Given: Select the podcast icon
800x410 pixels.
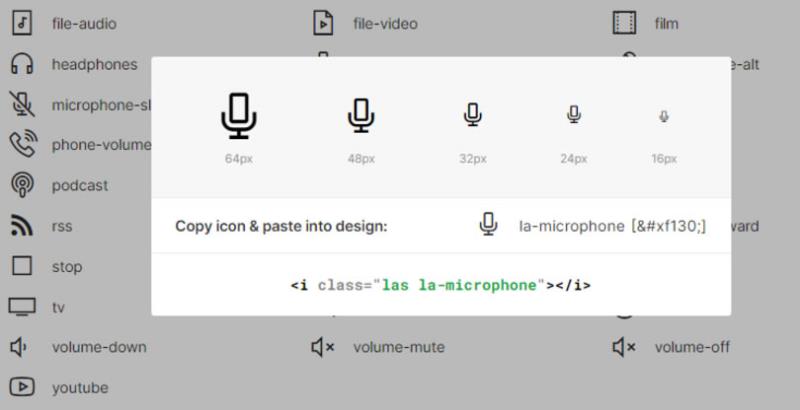Looking at the screenshot, I should [22, 185].
